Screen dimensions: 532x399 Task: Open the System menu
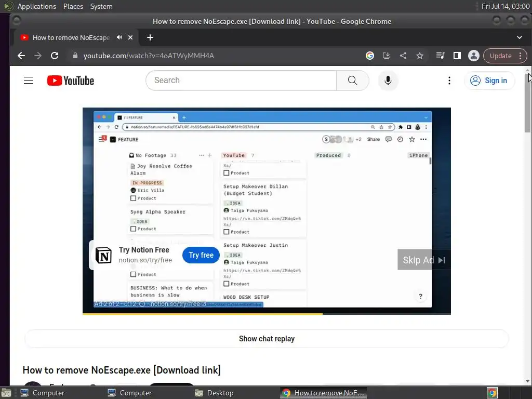pos(101,6)
